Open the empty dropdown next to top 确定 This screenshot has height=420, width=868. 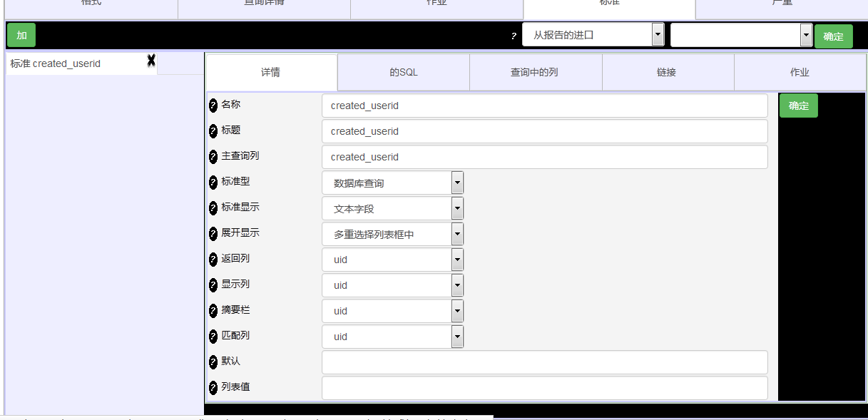(742, 34)
